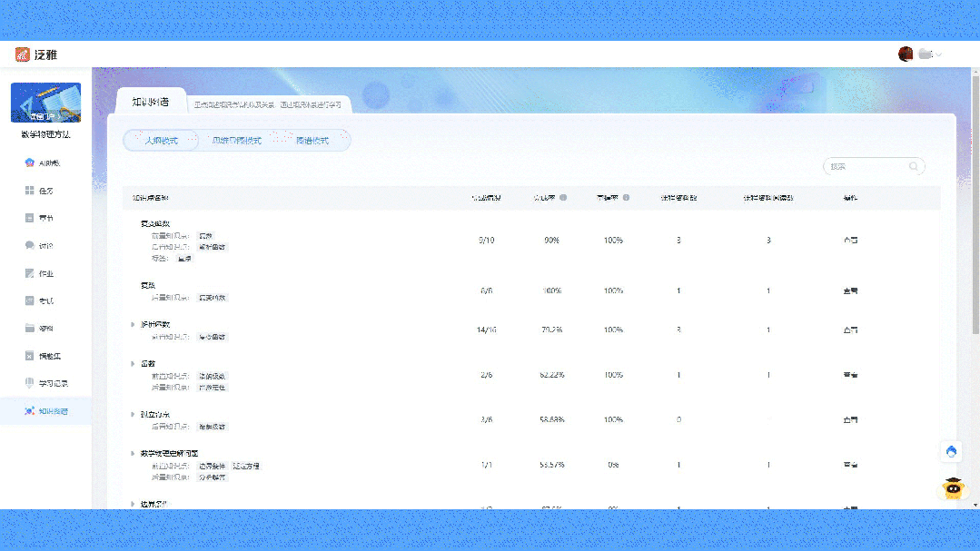Open AI助教 icon in the sidebar

pos(30,163)
